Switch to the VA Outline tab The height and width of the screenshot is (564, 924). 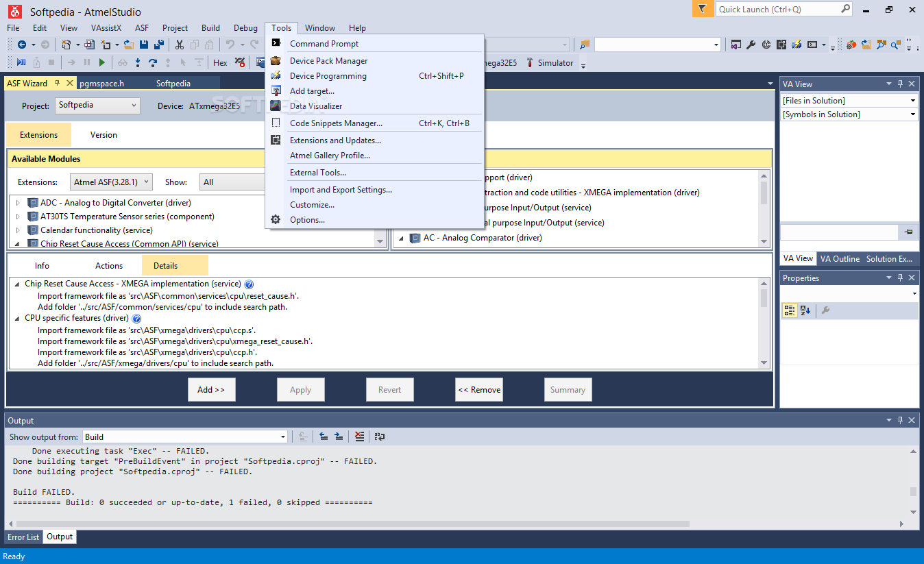click(x=840, y=259)
